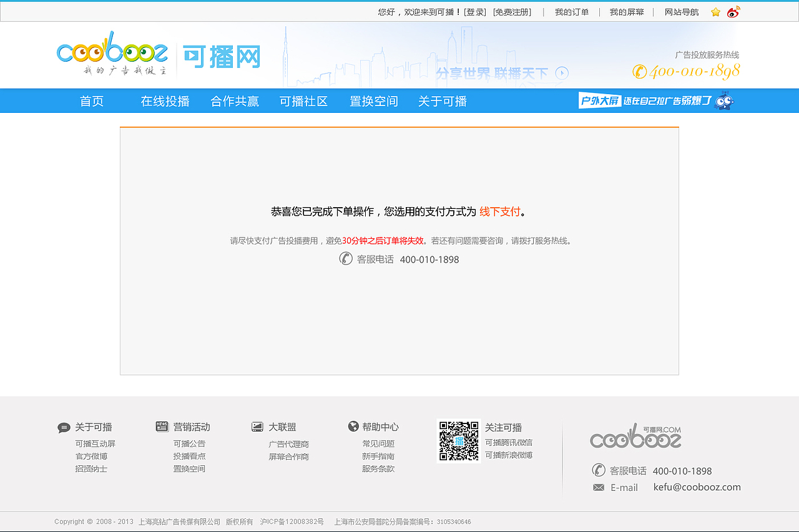This screenshot has height=532, width=799.
Task: Select the 置换空间 menu item
Action: pos(373,101)
